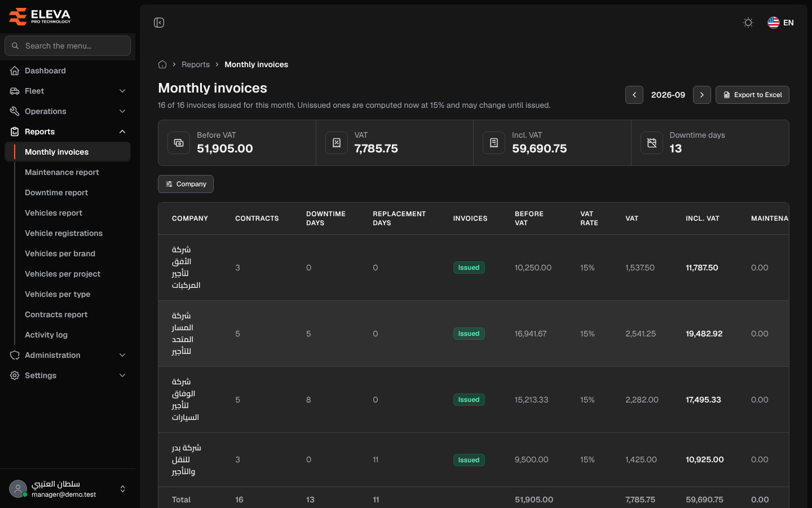Open the Company filter button

click(x=186, y=184)
